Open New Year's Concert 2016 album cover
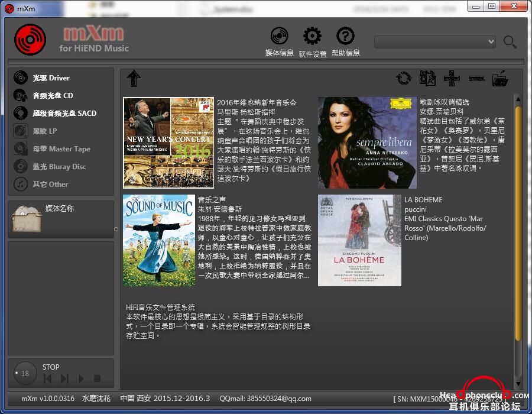Screen dimensions: 532x414 (x=168, y=143)
